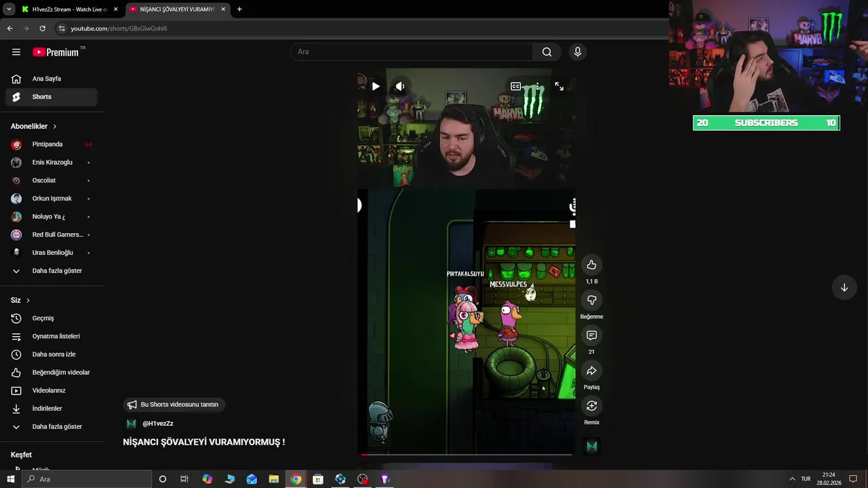Screen dimensions: 868x488
Task: Switch to the NİŞANCI ŞÖVALYEYİ tab
Action: click(178, 9)
